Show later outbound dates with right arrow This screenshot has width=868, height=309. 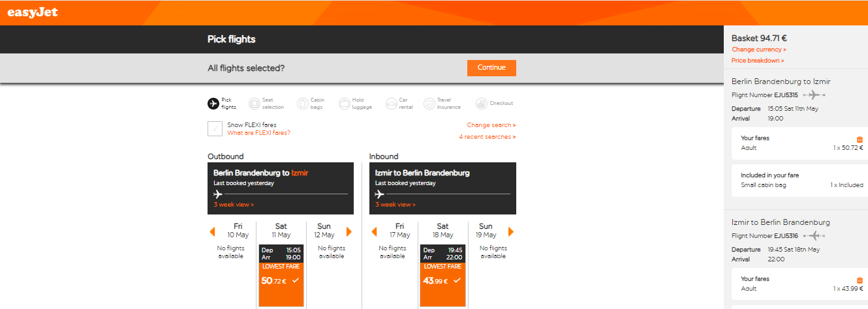pos(349,231)
